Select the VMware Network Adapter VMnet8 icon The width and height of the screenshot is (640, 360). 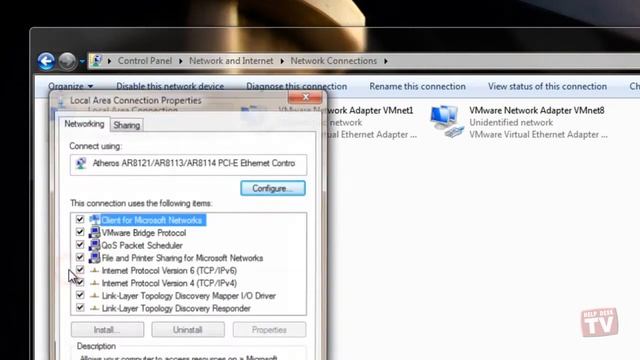click(x=447, y=122)
